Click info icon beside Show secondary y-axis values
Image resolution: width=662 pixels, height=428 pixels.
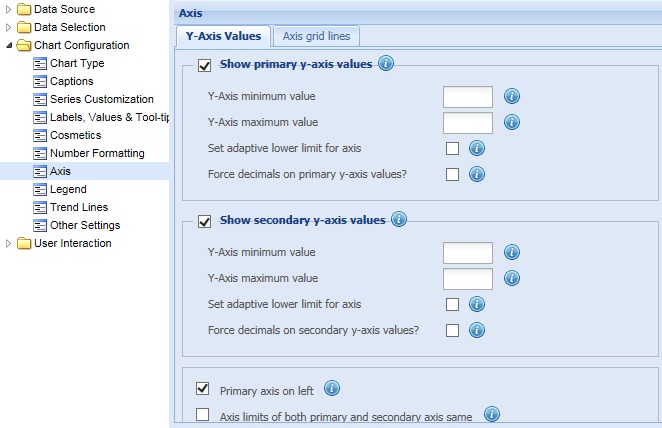[x=399, y=219]
